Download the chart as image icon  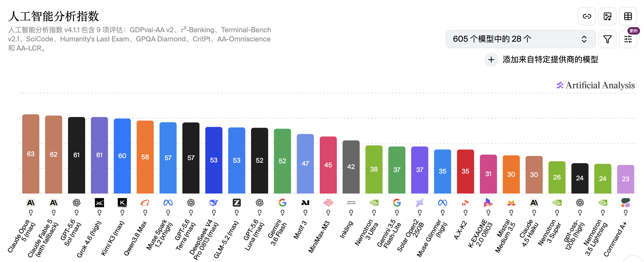click(608, 16)
